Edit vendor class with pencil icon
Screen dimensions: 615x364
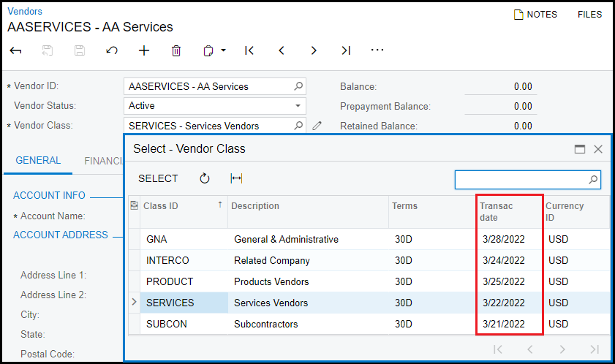pos(317,126)
